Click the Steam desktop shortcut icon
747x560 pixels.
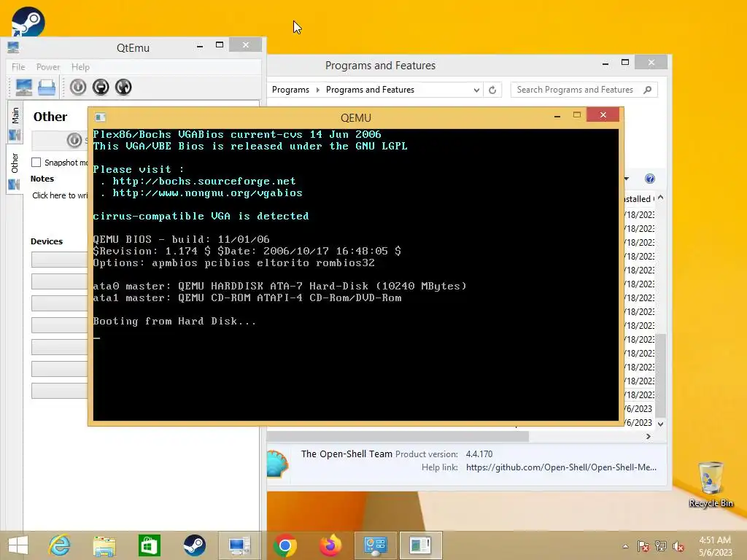click(x=28, y=21)
